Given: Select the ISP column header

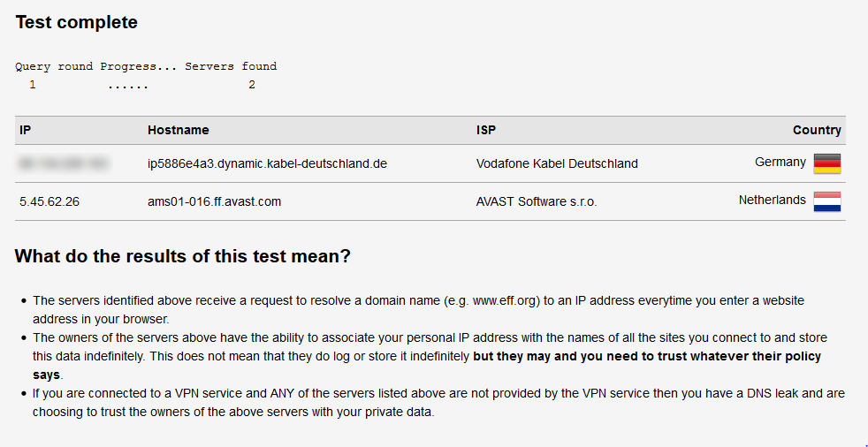Looking at the screenshot, I should pos(486,130).
